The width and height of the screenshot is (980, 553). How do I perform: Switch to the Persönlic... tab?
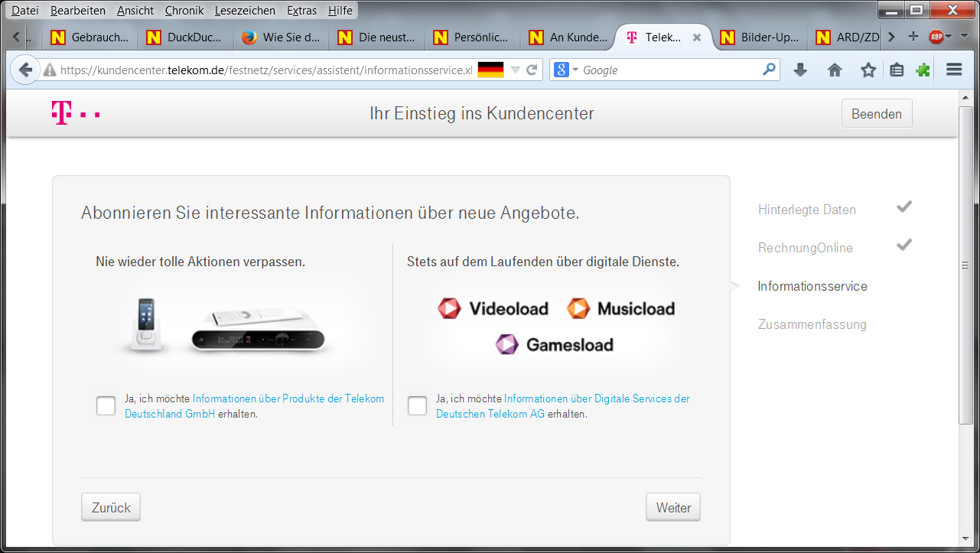[473, 37]
